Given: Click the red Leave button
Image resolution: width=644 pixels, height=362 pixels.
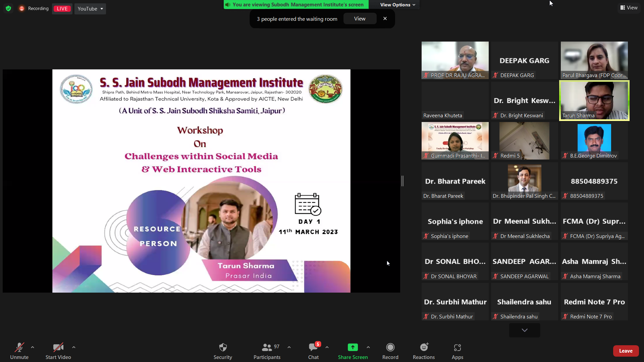Looking at the screenshot, I should tap(626, 351).
